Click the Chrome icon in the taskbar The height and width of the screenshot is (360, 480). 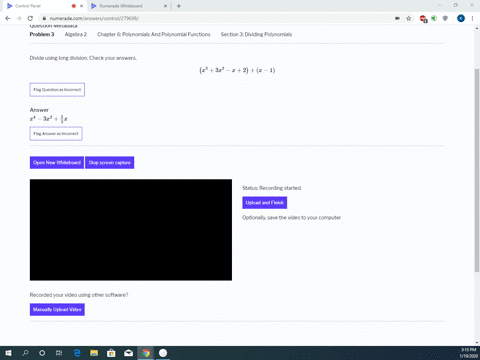(146, 353)
